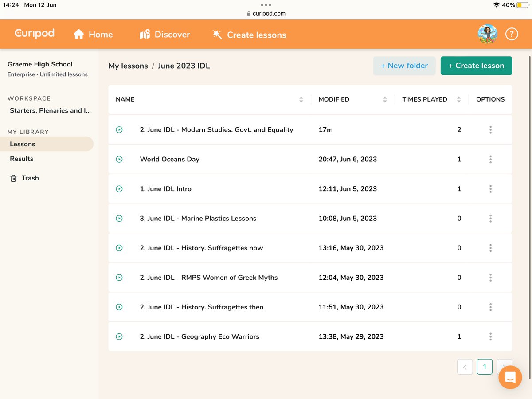The height and width of the screenshot is (399, 532).
Task: Play the "1. June IDL Intro" lesson
Action: [119, 188]
